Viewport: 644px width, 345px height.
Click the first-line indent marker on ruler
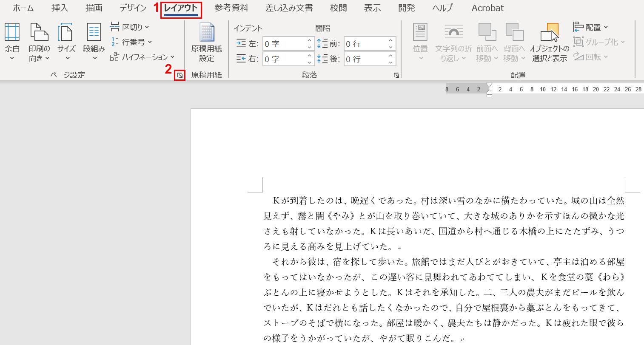(489, 85)
